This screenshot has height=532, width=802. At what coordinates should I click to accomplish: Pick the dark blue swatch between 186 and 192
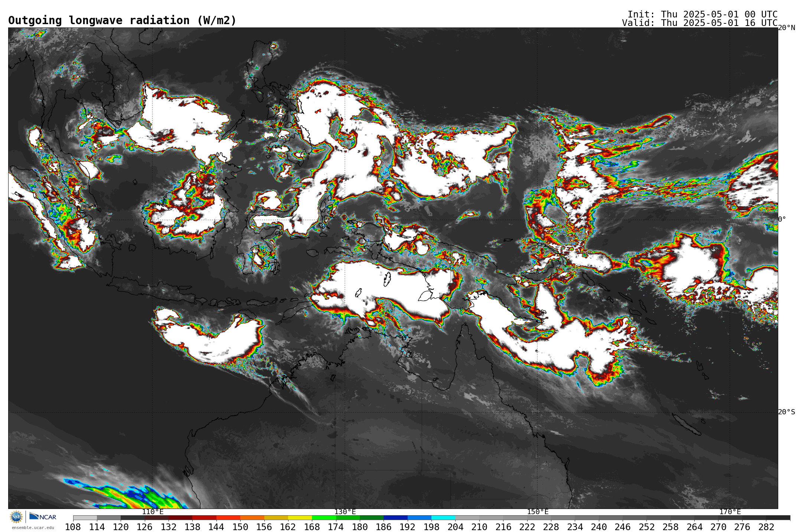point(395,518)
